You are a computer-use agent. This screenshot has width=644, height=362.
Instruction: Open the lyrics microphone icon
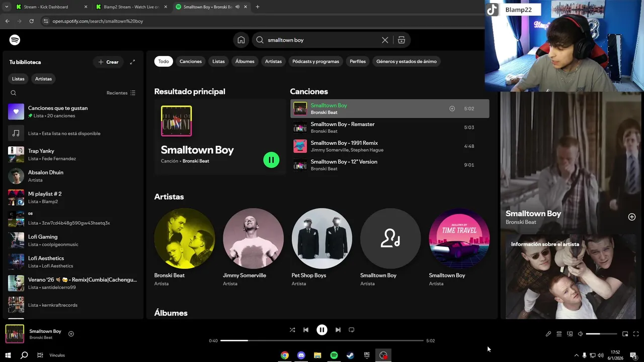coord(548,334)
